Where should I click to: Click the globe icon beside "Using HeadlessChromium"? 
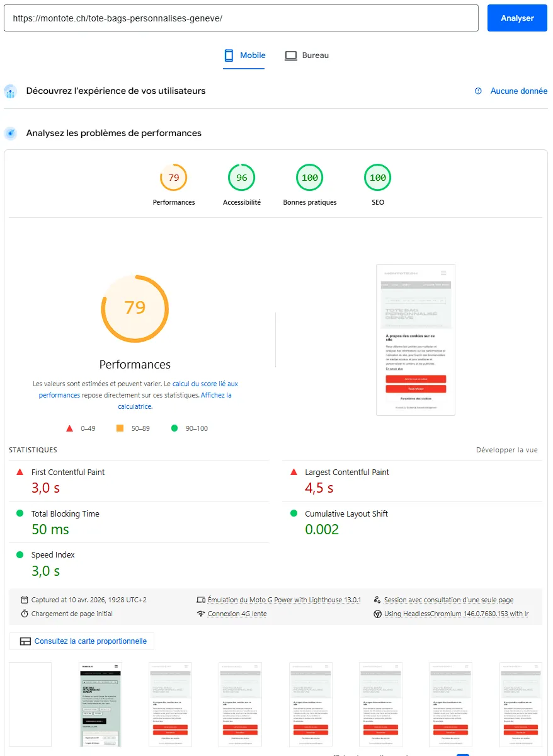[377, 613]
